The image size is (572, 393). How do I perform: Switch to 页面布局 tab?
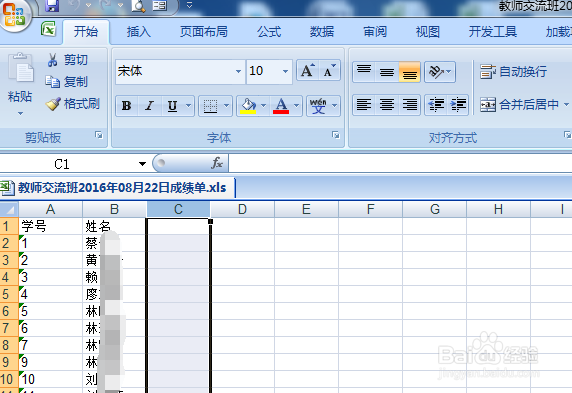204,32
